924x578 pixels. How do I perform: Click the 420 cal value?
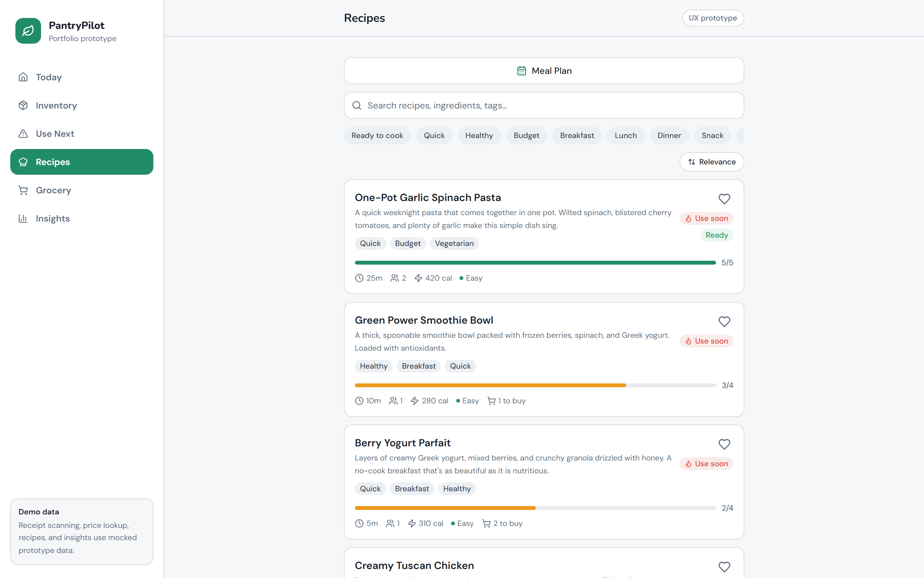(438, 278)
